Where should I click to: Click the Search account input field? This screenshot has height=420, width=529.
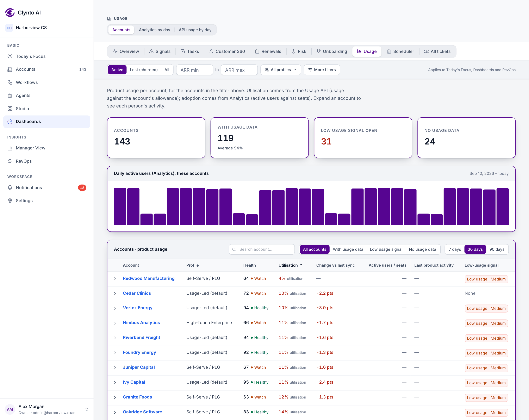(x=262, y=249)
